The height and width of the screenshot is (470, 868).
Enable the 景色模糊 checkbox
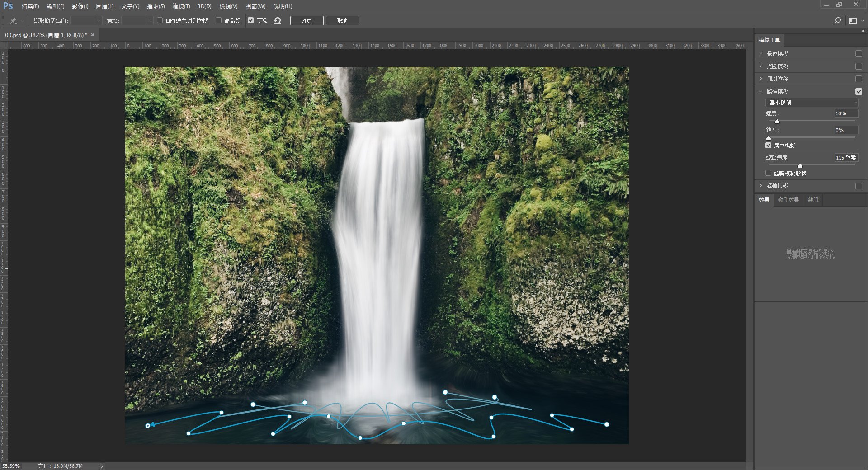pos(859,53)
